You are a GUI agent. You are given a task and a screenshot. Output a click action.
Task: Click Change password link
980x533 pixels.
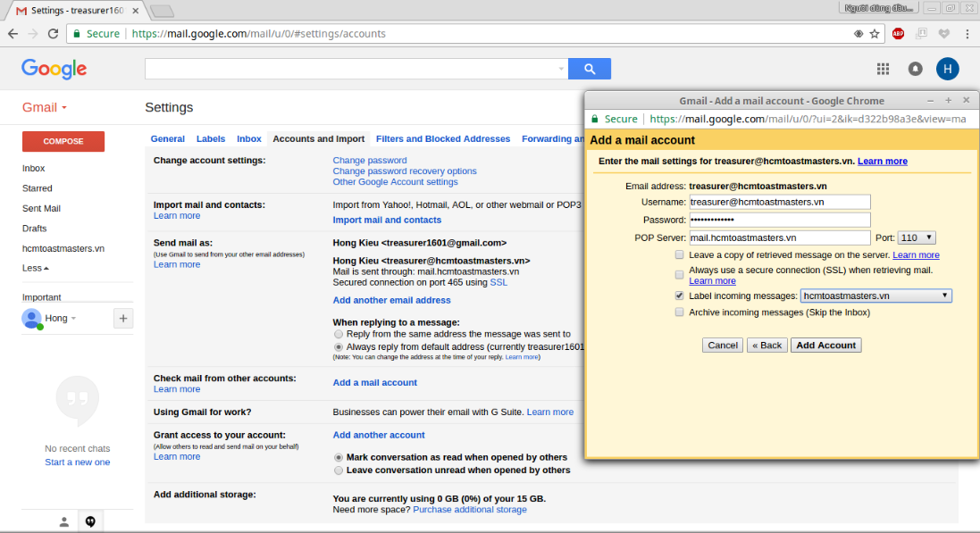369,160
